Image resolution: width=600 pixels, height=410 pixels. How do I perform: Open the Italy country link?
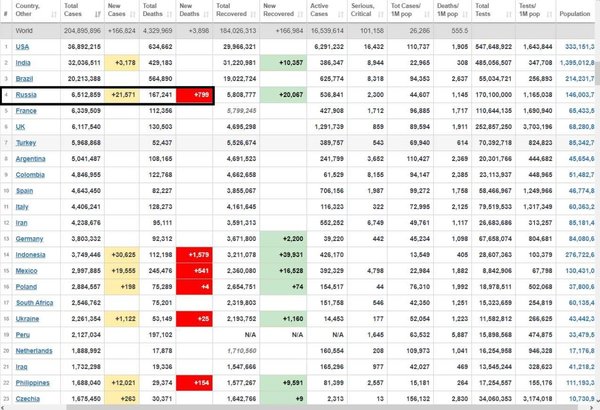point(22,207)
